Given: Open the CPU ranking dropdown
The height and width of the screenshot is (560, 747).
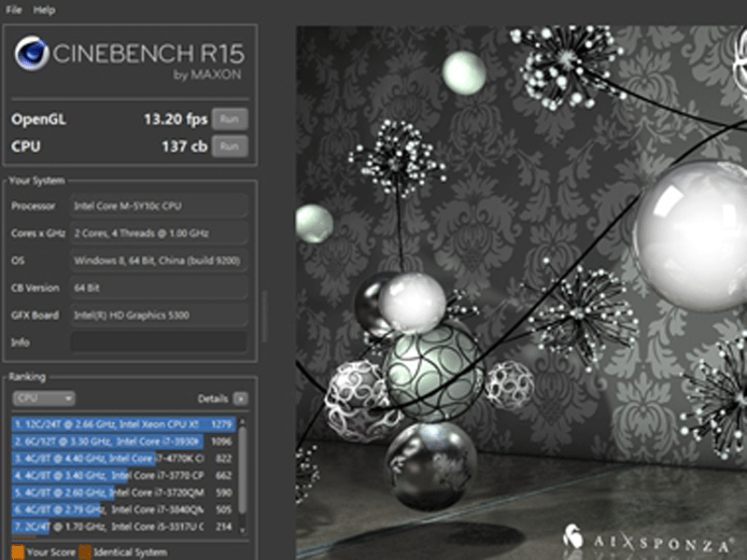Looking at the screenshot, I should (44, 399).
